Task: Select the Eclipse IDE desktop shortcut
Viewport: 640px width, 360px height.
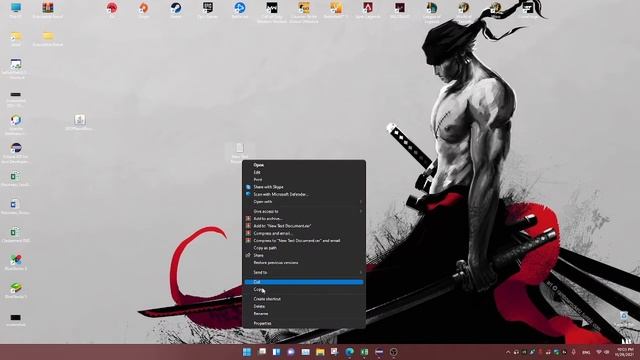Action: [x=16, y=153]
